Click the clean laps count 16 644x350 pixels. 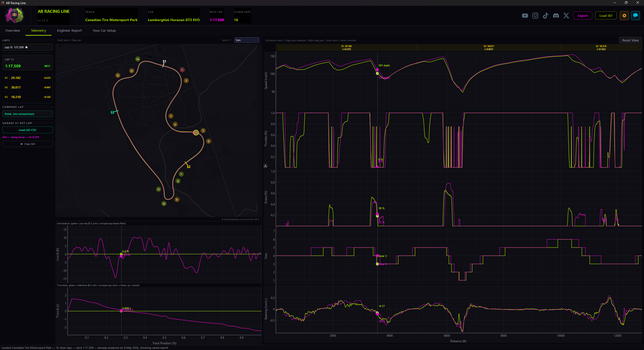point(236,20)
